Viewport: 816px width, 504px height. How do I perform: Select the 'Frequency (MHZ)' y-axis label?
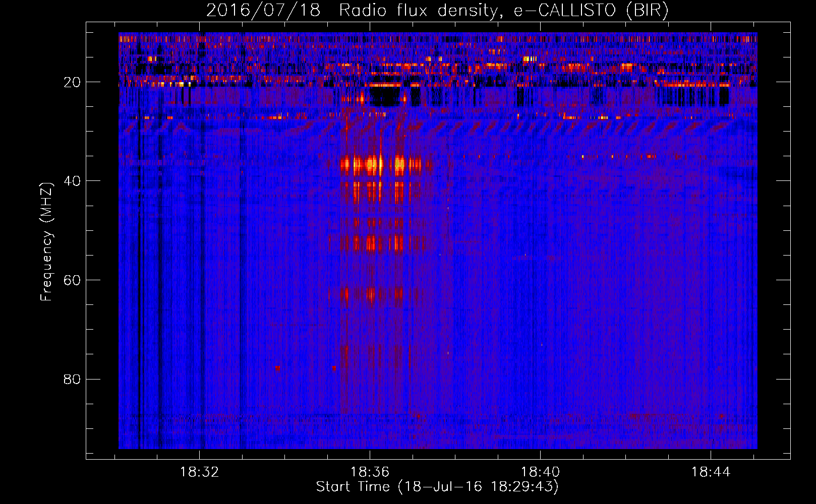coord(46,242)
